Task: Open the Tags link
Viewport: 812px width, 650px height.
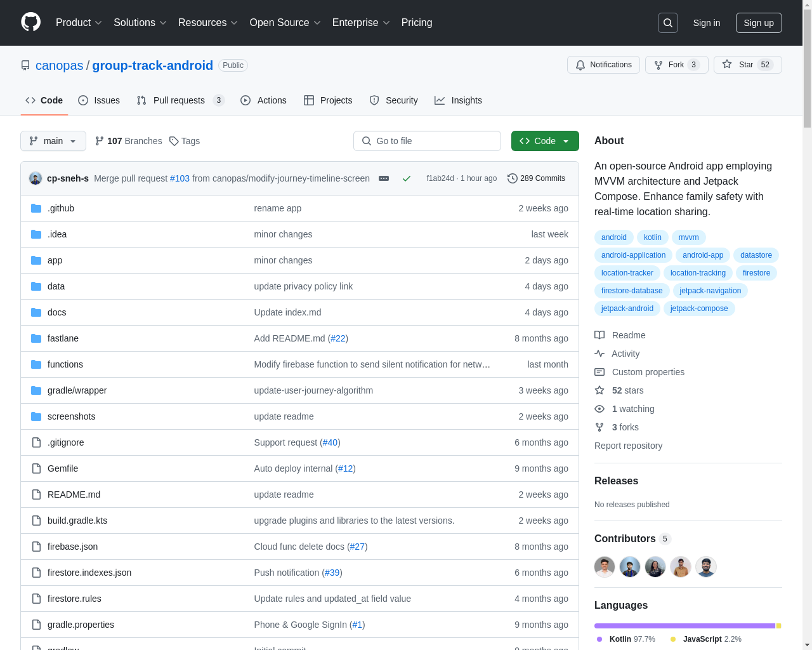Action: click(185, 141)
